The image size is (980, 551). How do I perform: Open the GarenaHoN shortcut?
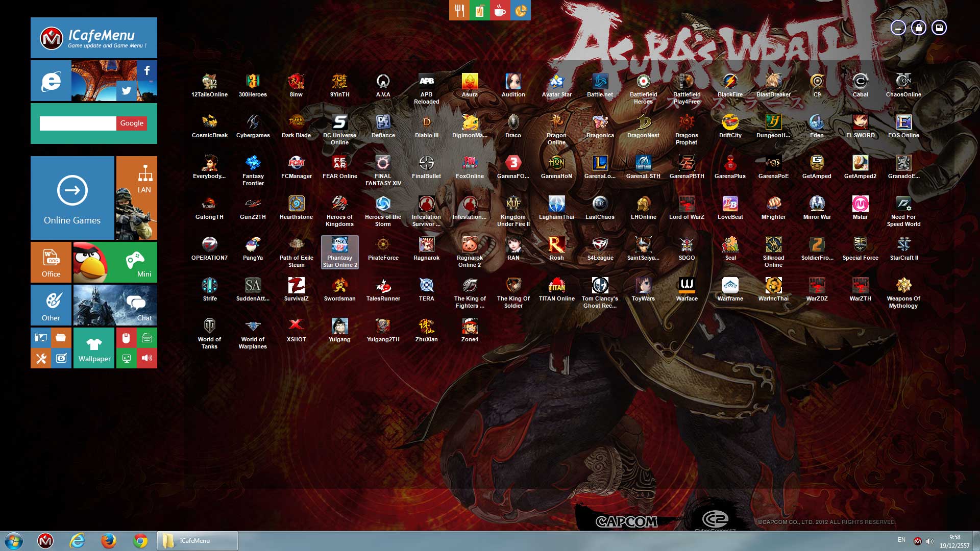[x=556, y=167]
